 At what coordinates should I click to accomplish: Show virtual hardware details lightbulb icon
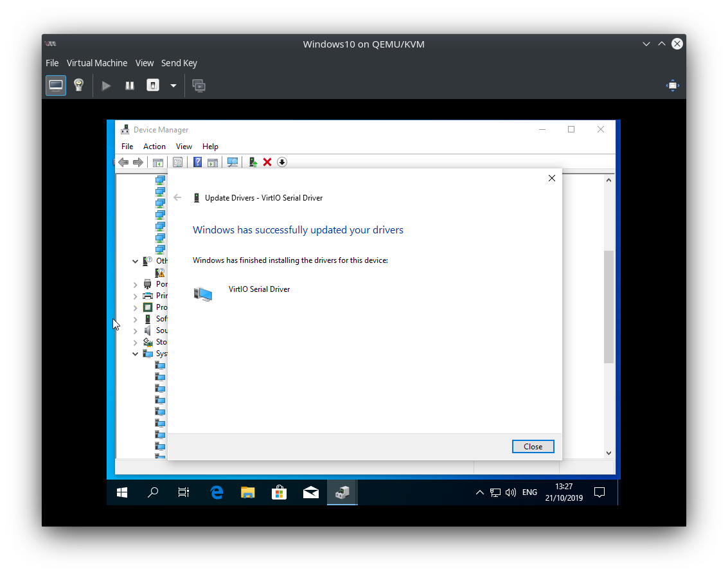point(79,85)
